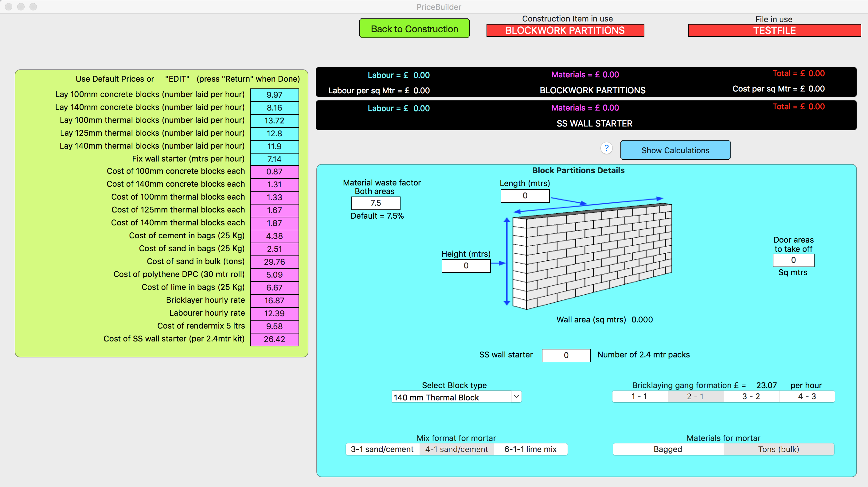Edit lay 140mm thermal blocks rate 11.9
Image resolution: width=868 pixels, height=487 pixels.
coord(274,146)
